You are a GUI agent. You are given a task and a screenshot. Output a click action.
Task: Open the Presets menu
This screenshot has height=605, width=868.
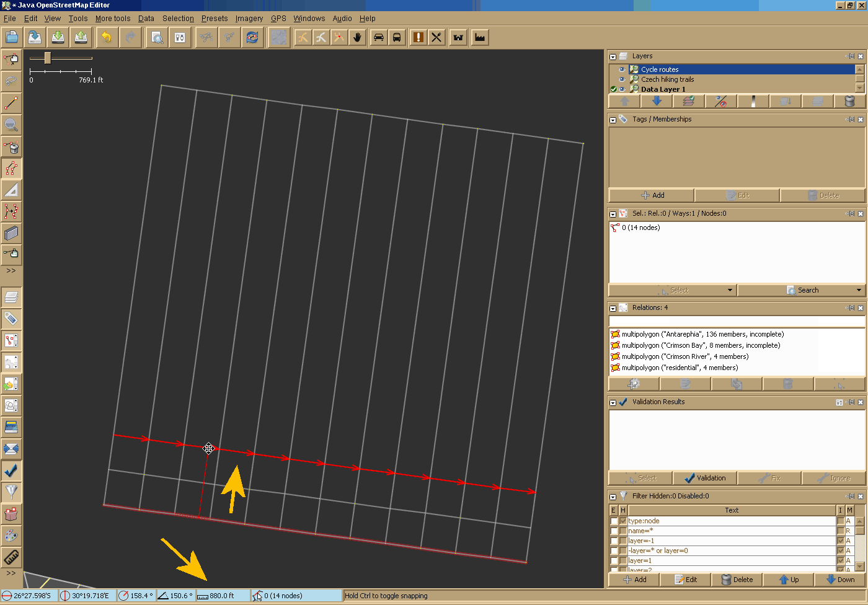(214, 19)
